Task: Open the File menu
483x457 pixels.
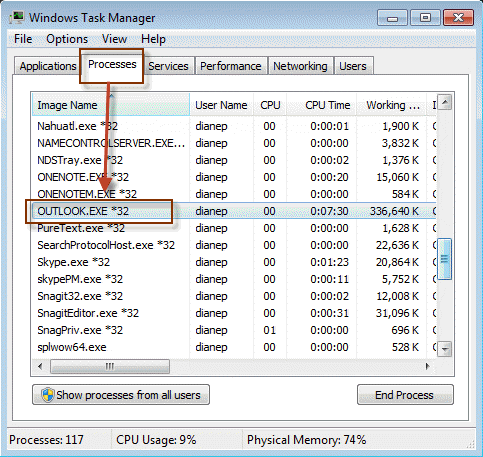Action: 23,39
